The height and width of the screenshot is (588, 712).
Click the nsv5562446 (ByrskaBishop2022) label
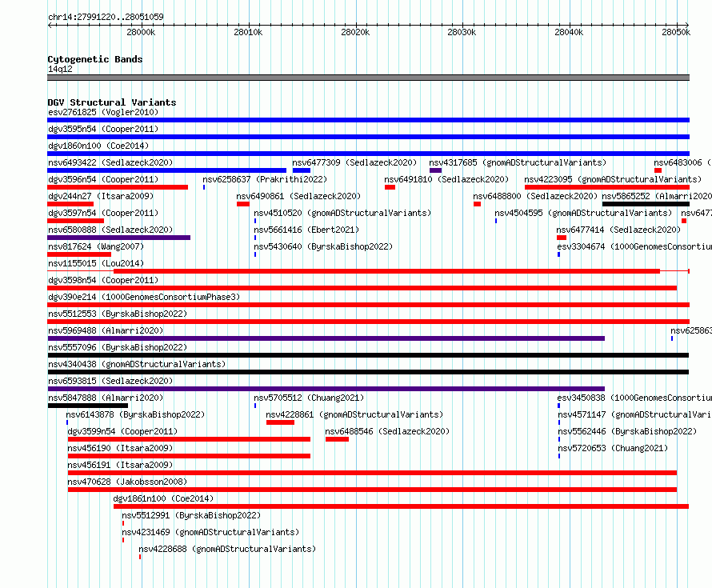pyautogui.click(x=627, y=431)
